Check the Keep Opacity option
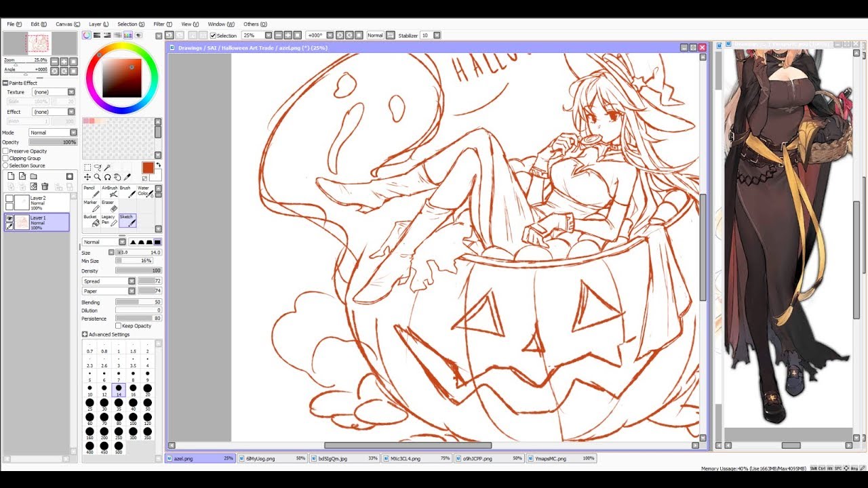Viewport: 868px width, 488px height. [119, 326]
